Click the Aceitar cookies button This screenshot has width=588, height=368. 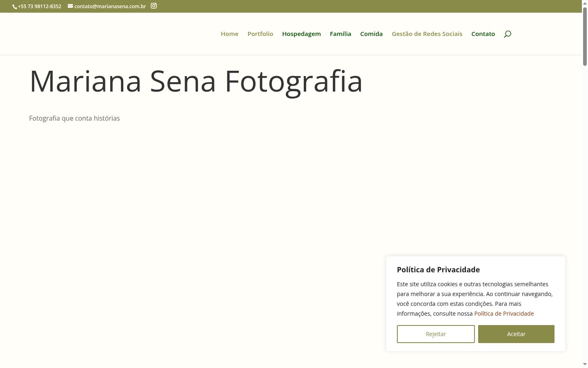[x=516, y=334]
